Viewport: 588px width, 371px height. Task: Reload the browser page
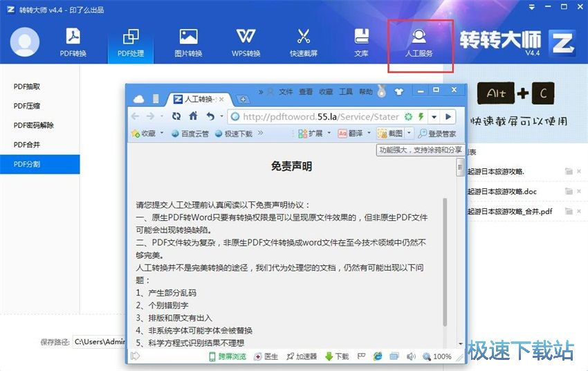coord(176,116)
